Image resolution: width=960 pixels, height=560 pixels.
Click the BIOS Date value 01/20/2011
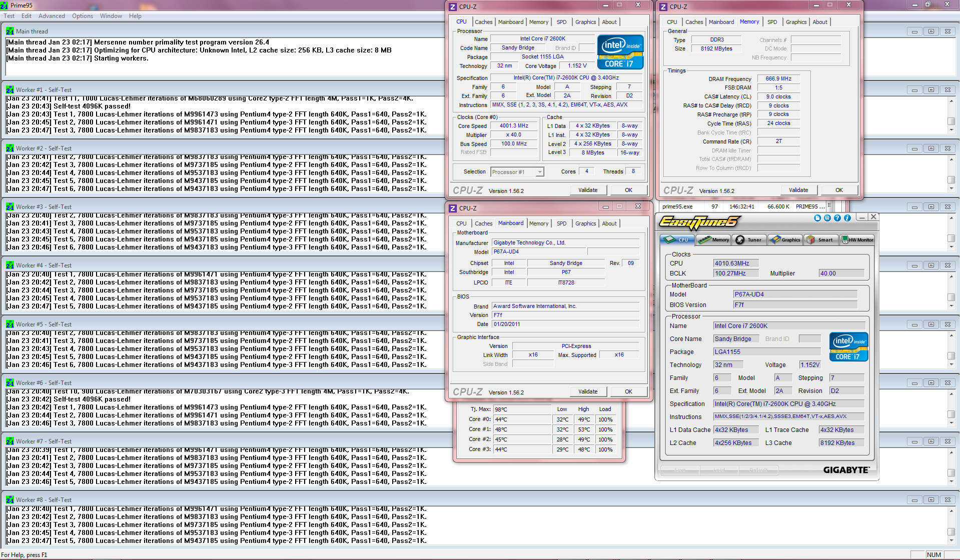pos(565,324)
